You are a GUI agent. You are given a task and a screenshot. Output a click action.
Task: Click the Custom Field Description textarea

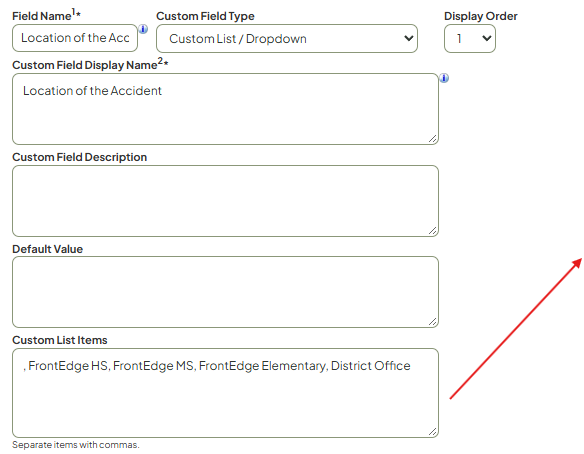coord(225,201)
